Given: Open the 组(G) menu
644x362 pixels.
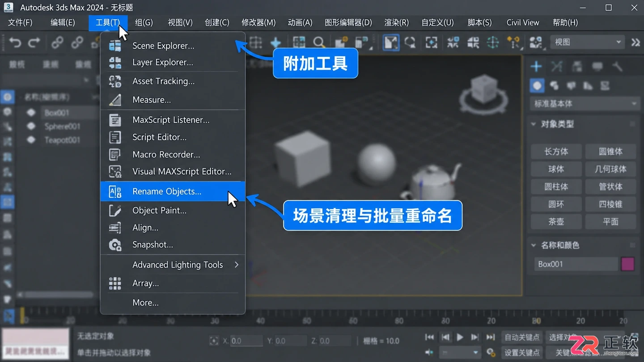Looking at the screenshot, I should point(144,22).
